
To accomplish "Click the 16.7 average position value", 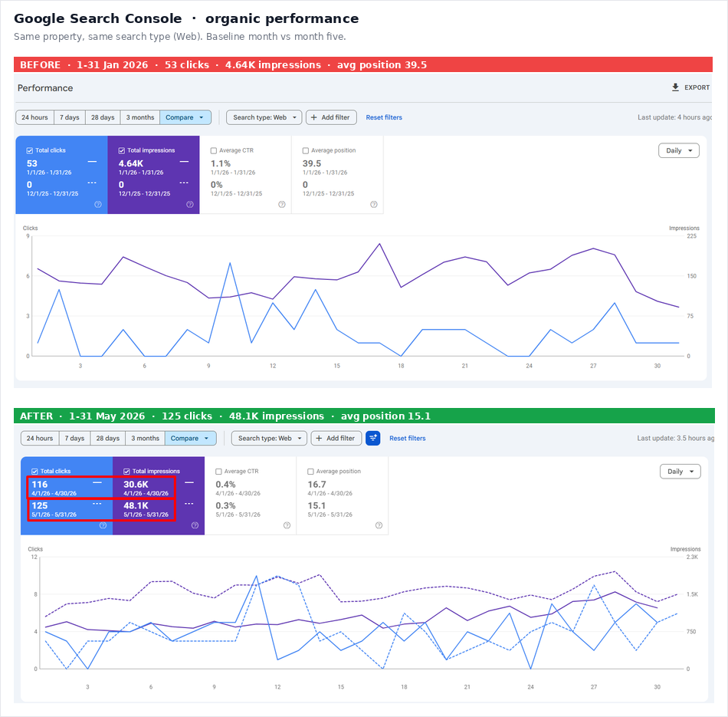I will click(316, 484).
